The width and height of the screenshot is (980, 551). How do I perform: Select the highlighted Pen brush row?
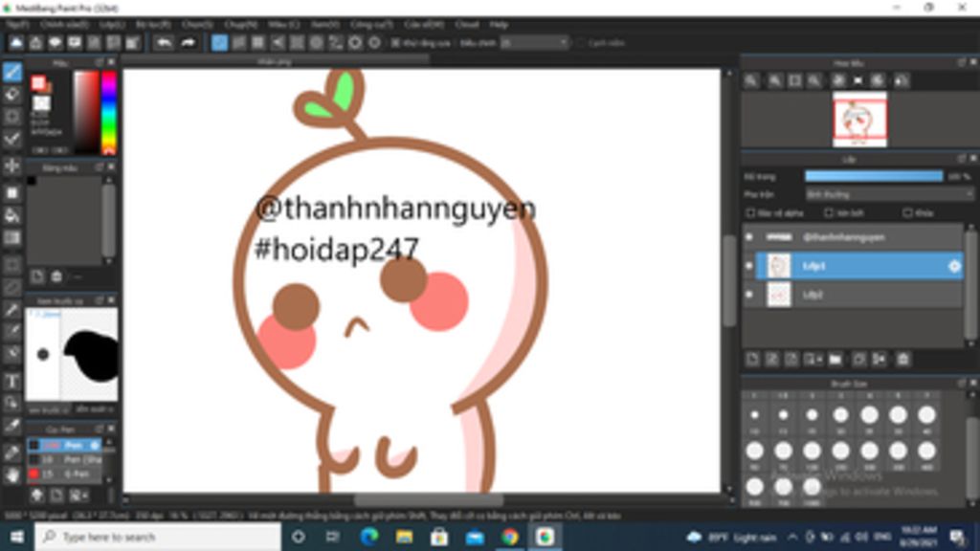pos(64,446)
